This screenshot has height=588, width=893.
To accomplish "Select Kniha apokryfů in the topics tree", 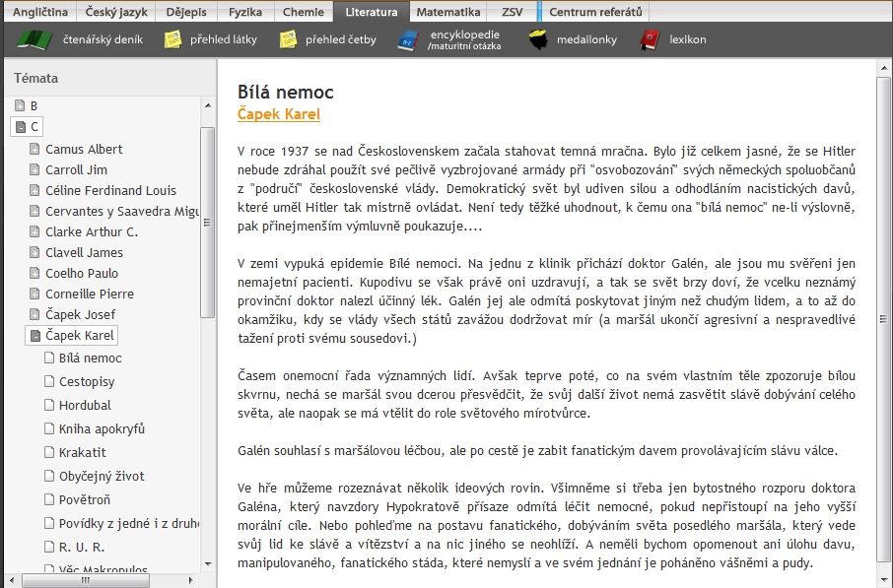I will coord(102,428).
